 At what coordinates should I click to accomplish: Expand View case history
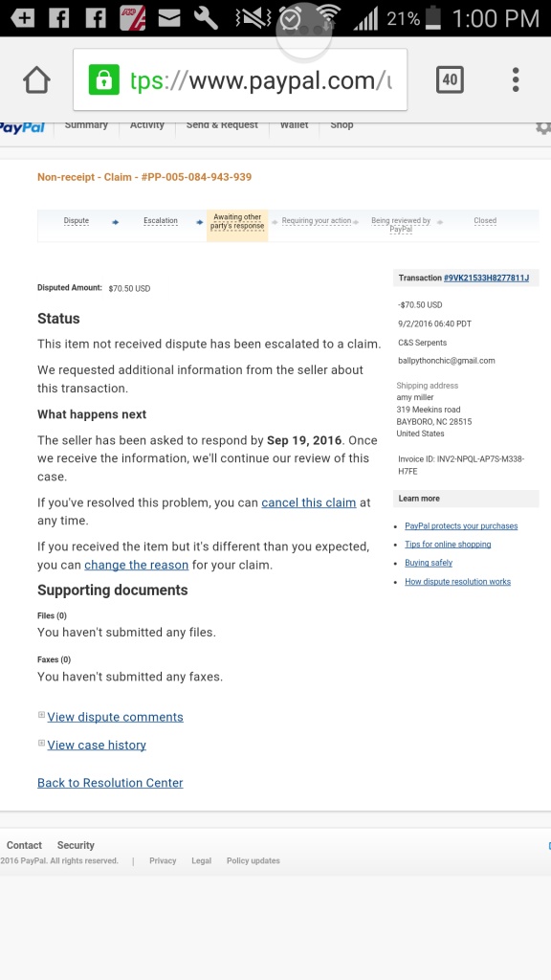(97, 745)
